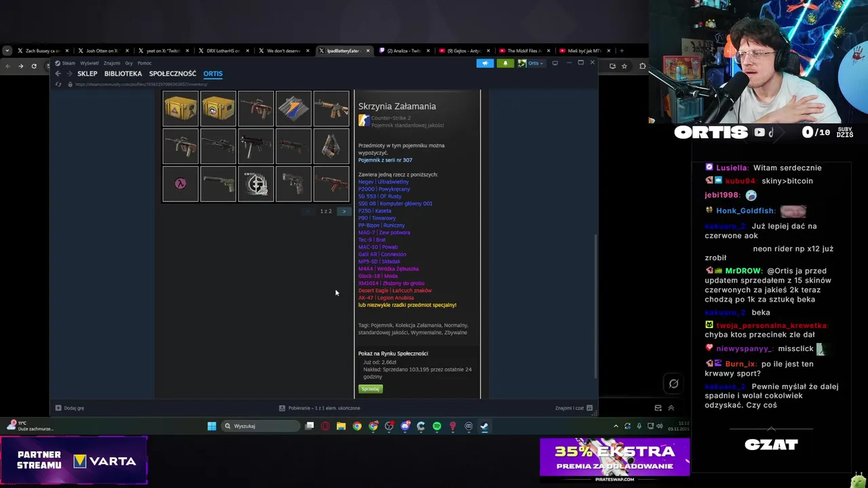The height and width of the screenshot is (488, 868).
Task: Select the first yellow case in inventory
Action: [x=180, y=108]
